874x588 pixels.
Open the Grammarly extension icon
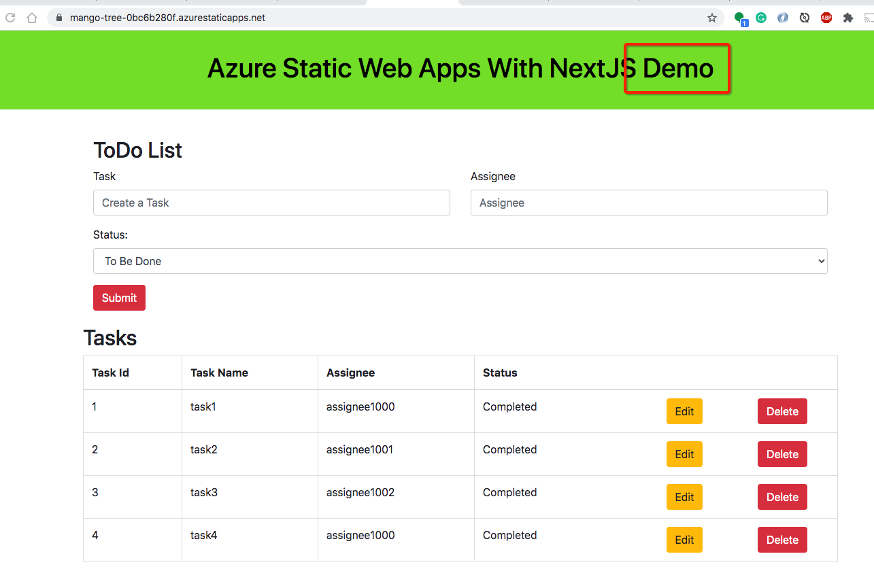tap(761, 18)
